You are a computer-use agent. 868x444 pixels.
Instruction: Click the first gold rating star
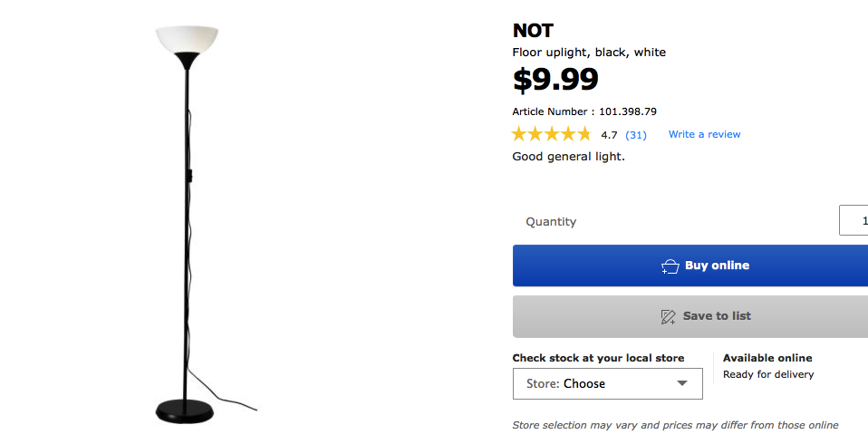pos(520,134)
